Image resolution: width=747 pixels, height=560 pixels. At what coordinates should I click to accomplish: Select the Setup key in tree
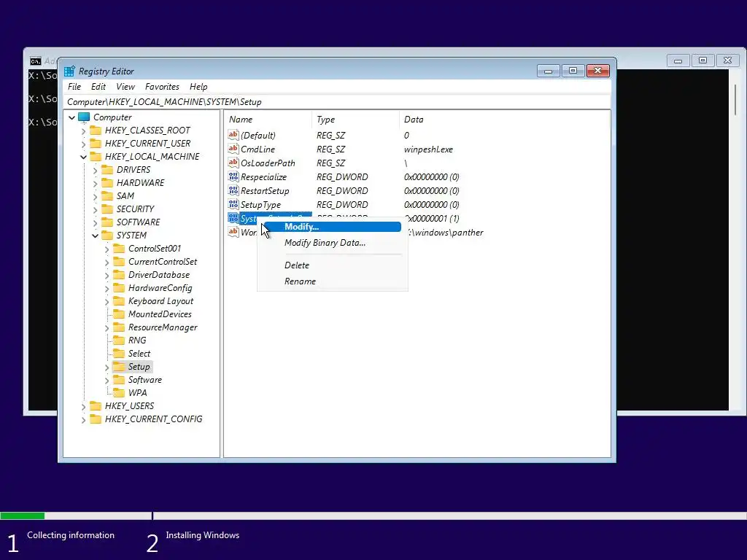[x=139, y=367]
